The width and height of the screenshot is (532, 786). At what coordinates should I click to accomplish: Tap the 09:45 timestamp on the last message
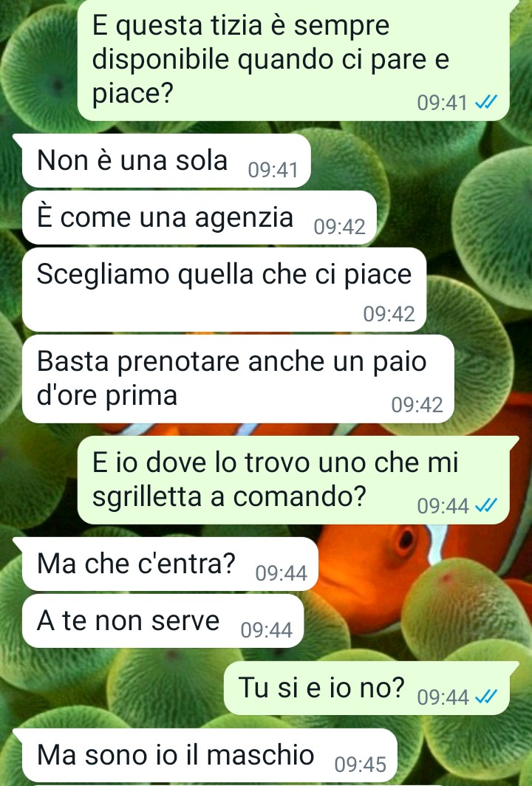click(361, 765)
